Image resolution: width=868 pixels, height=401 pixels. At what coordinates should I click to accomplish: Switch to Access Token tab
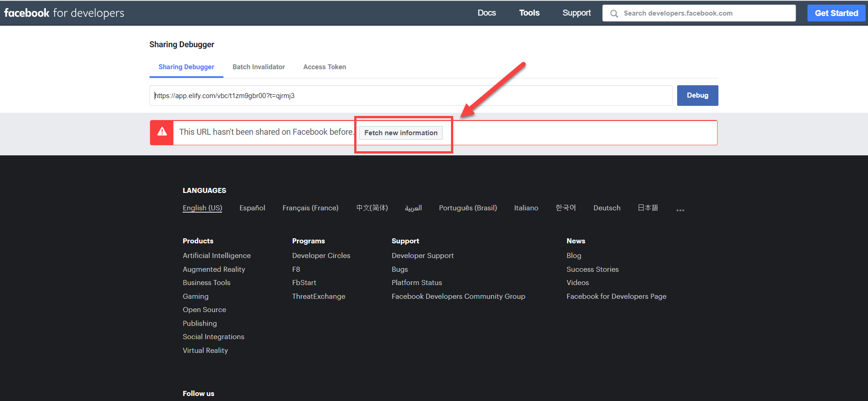(324, 67)
